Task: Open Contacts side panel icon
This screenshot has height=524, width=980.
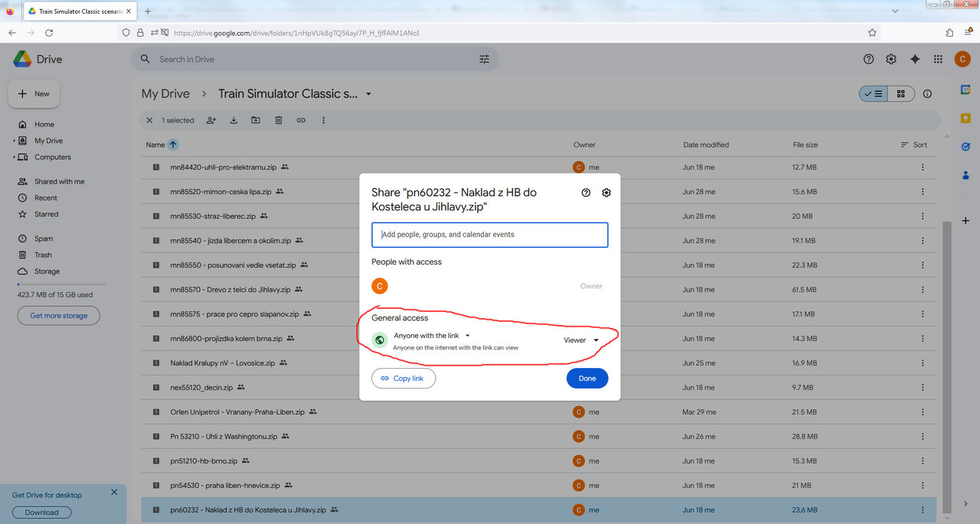Action: pyautogui.click(x=965, y=174)
